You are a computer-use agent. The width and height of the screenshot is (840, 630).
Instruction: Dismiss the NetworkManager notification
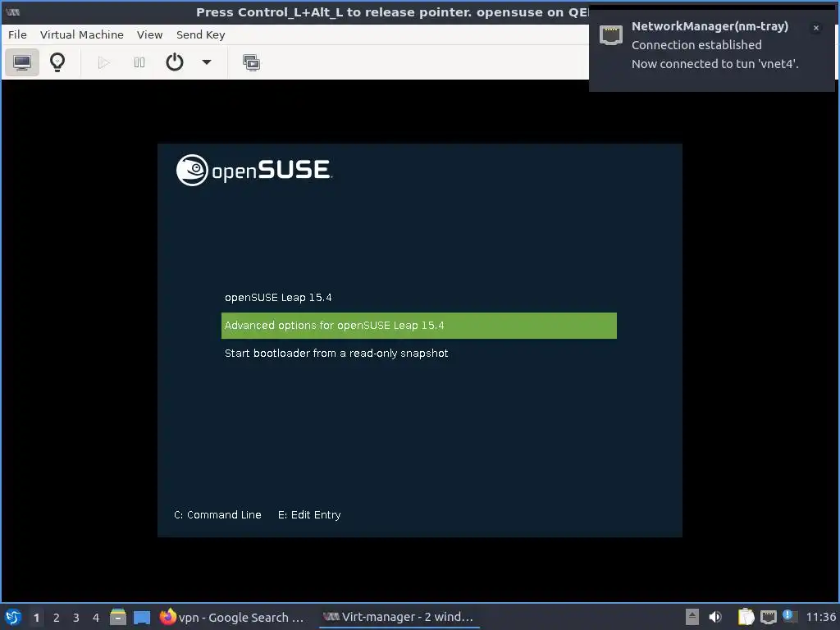pyautogui.click(x=816, y=28)
